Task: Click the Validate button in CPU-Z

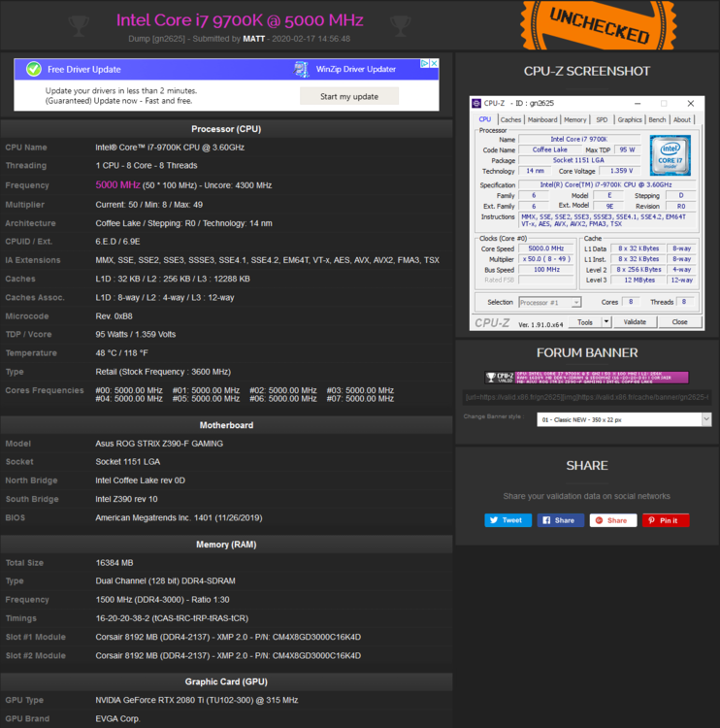Action: click(635, 322)
